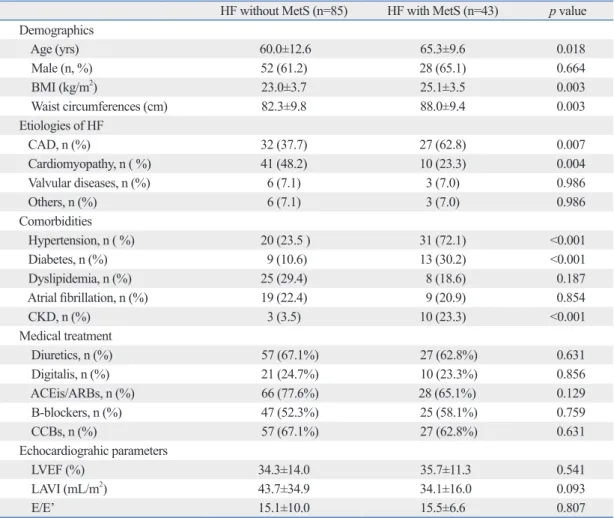Select the 'Dyslipidemia, n (%)' row label

80,279
